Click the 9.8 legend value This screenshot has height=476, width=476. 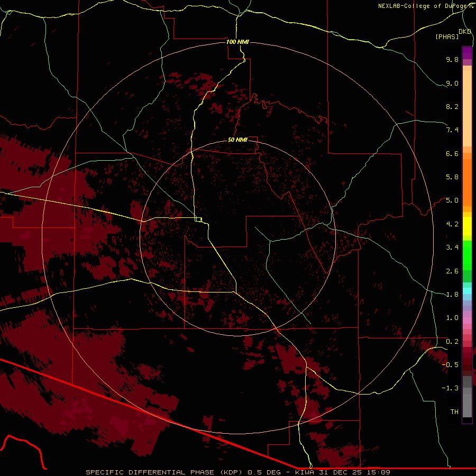tap(452, 59)
